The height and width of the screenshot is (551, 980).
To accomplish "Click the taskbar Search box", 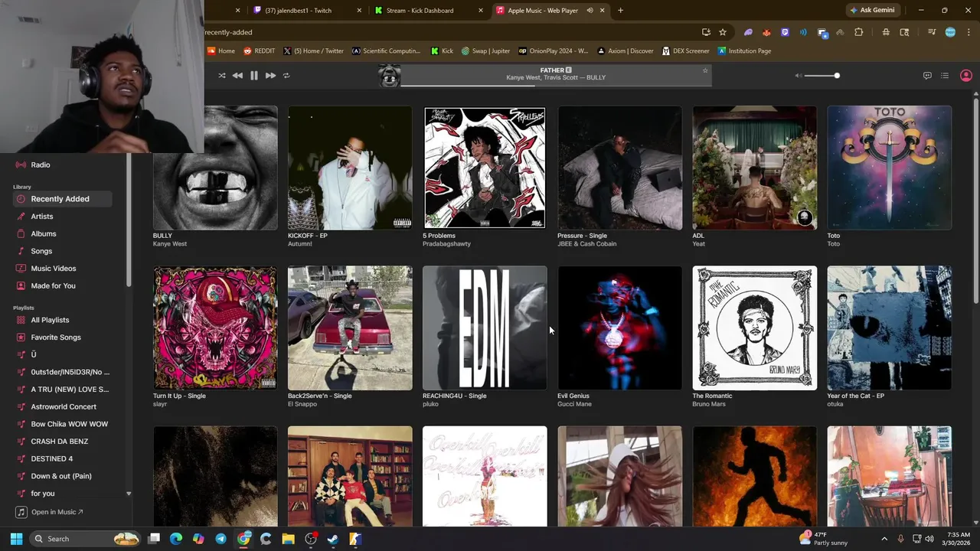I will [x=86, y=539].
